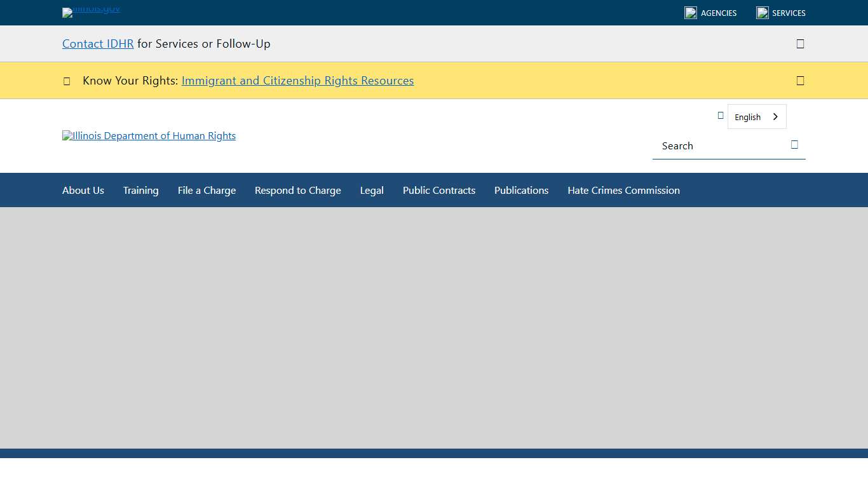Dismiss the Contact IDHR notice banner
Image resolution: width=868 pixels, height=488 pixels.
pos(800,44)
